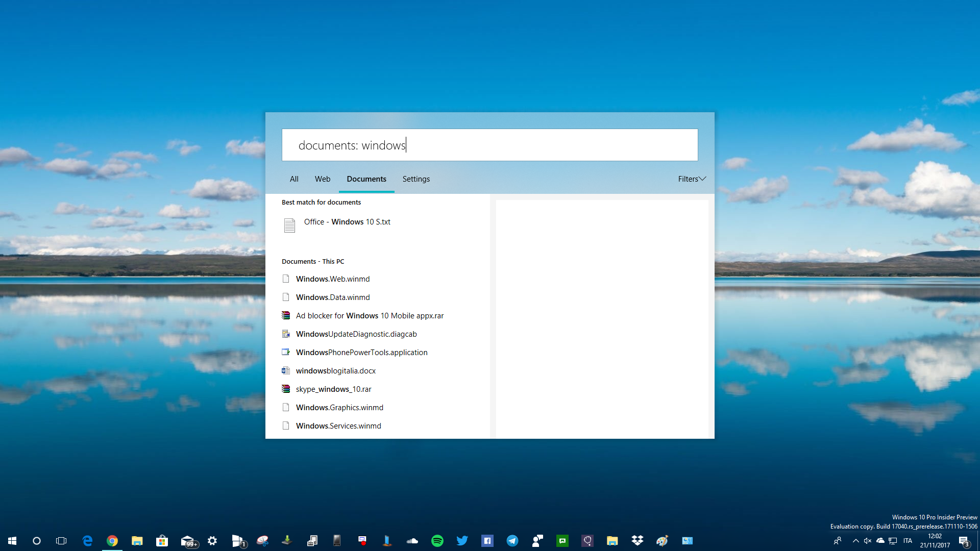Launch Spotify from the taskbar

click(437, 541)
